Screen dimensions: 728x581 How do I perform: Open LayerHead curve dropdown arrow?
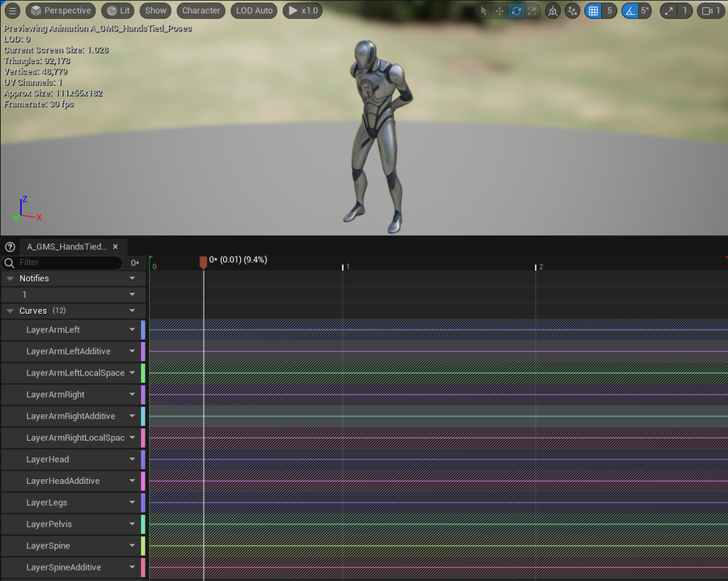tap(133, 460)
